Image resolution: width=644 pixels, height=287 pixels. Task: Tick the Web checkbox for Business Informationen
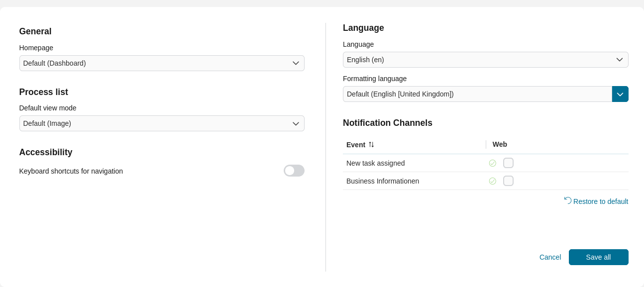click(508, 181)
